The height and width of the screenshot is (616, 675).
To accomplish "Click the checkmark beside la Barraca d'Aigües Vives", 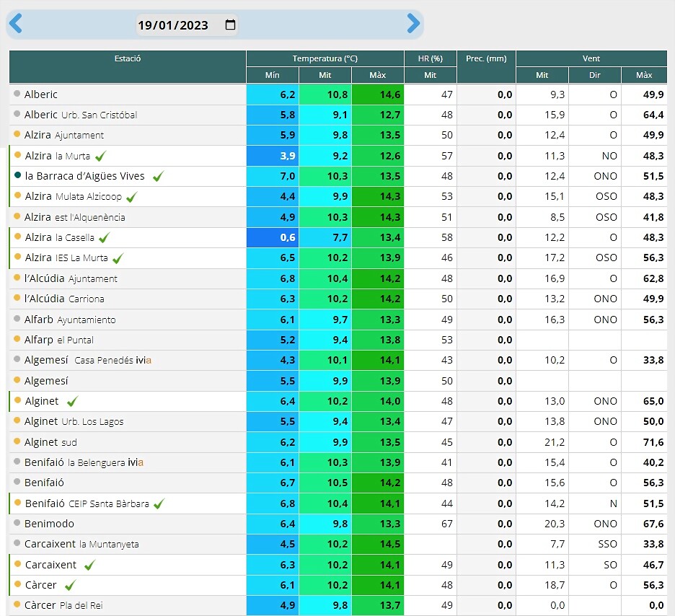I will click(158, 176).
